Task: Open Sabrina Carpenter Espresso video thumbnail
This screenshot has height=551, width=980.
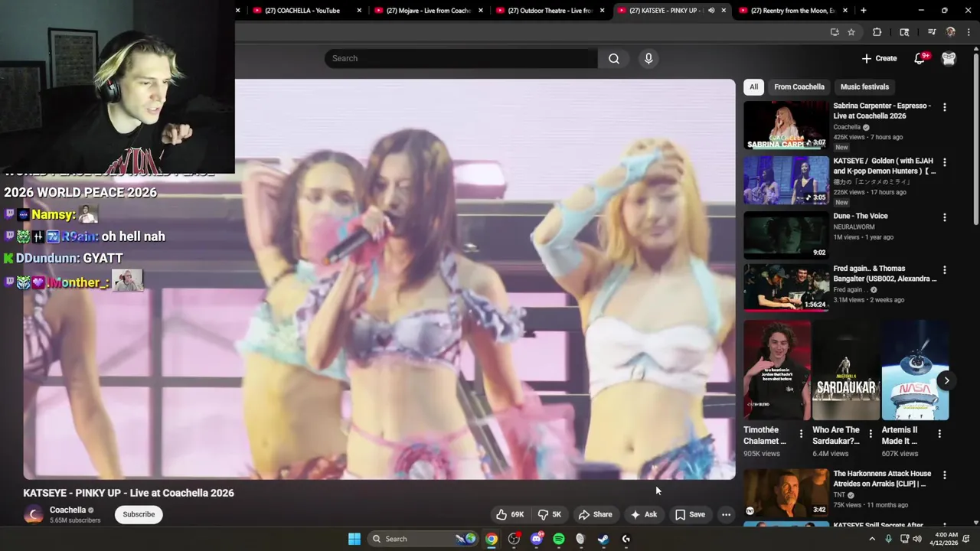Action: coord(786,126)
